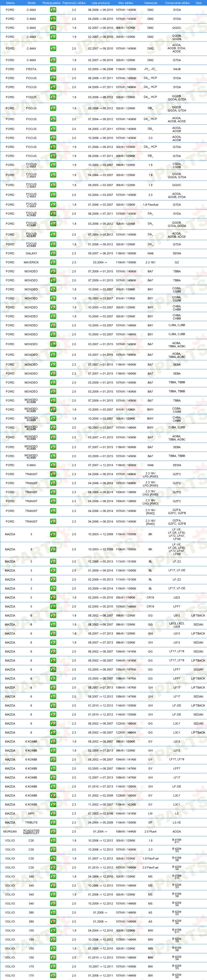This screenshot has width=207, height=980.
Task: Click the '1.8 Flexifuel' body cell
Action: point(151,205)
